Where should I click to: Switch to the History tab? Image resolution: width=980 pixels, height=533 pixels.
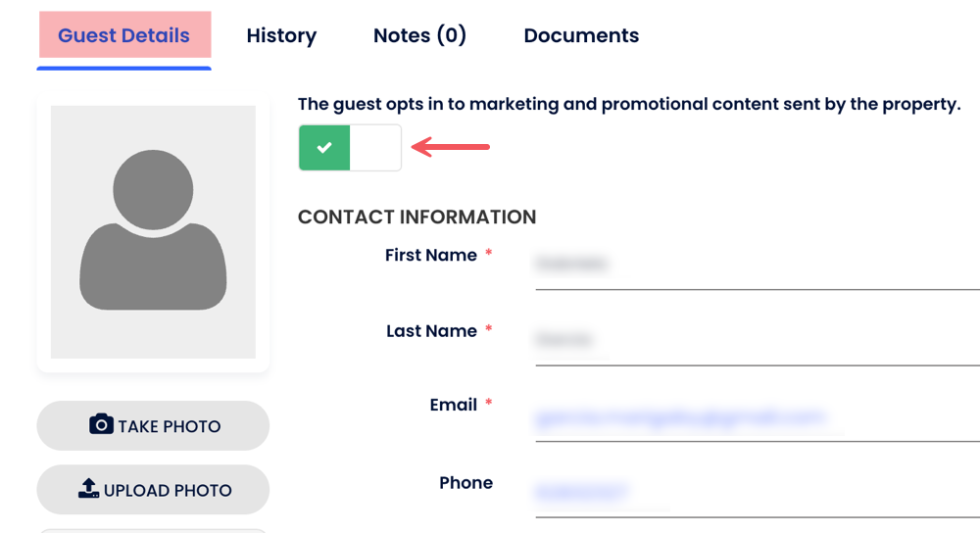281,36
